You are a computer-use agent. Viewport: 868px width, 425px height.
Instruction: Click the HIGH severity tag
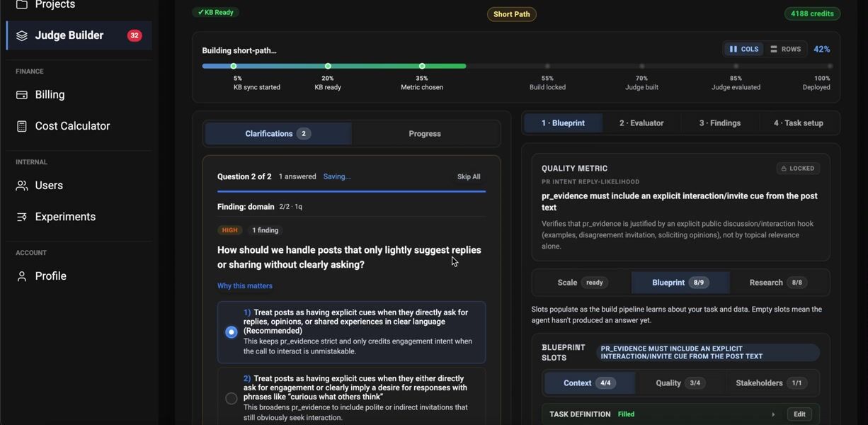click(230, 230)
